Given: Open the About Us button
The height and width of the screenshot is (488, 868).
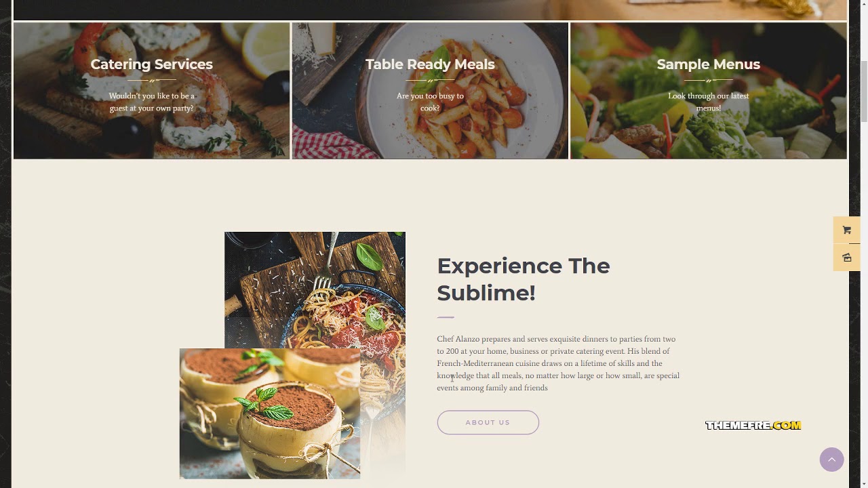Looking at the screenshot, I should pyautogui.click(x=488, y=422).
